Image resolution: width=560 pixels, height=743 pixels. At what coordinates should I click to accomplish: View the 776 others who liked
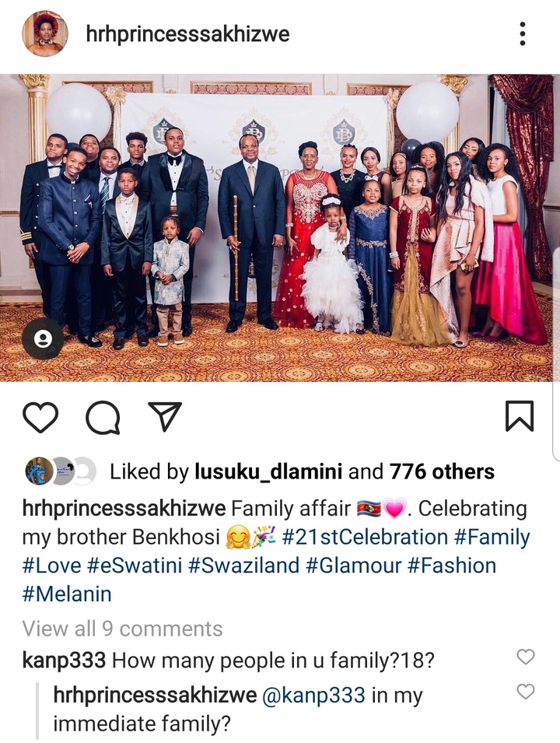[442, 471]
